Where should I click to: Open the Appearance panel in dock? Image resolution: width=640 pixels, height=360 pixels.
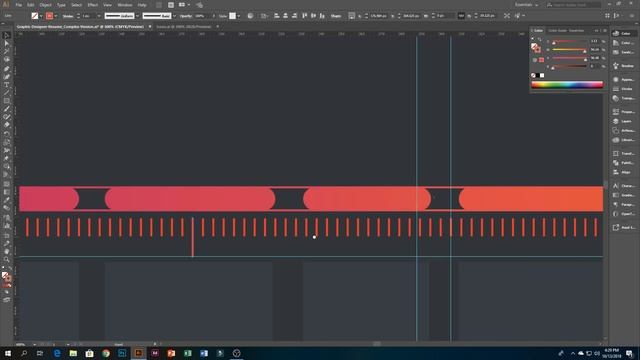[x=624, y=80]
